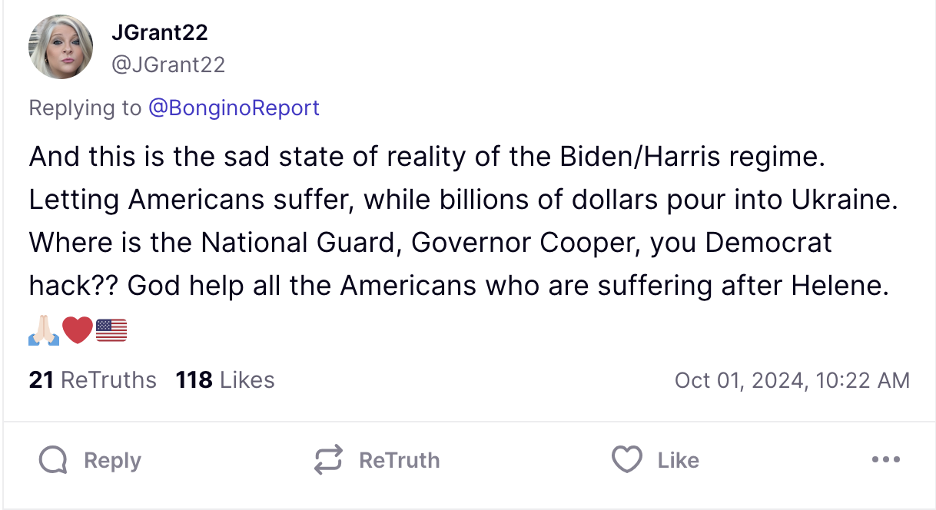Screen dimensions: 936x510
Task: Click the @JGrant22 handle
Action: [168, 65]
